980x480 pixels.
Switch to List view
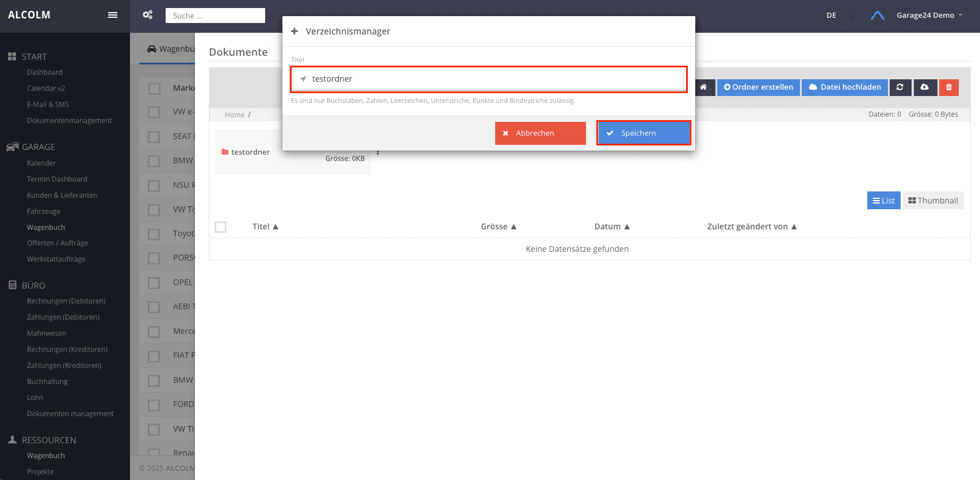pyautogui.click(x=884, y=201)
